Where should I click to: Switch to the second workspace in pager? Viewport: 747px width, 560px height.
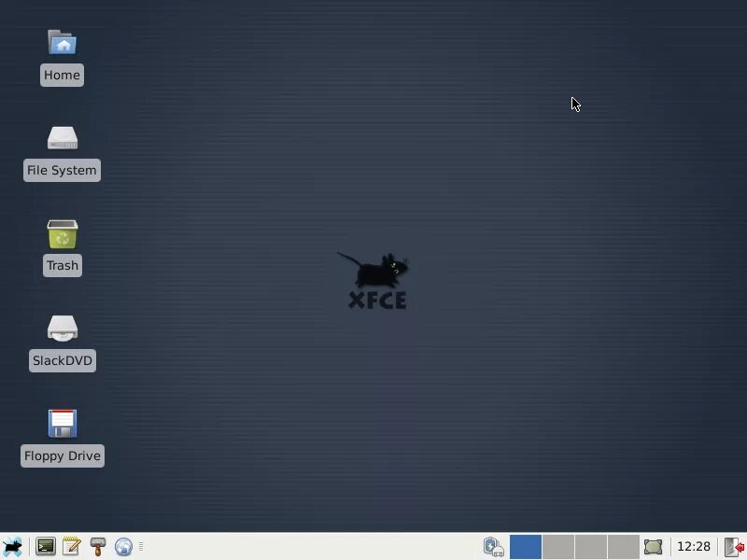[x=557, y=547]
